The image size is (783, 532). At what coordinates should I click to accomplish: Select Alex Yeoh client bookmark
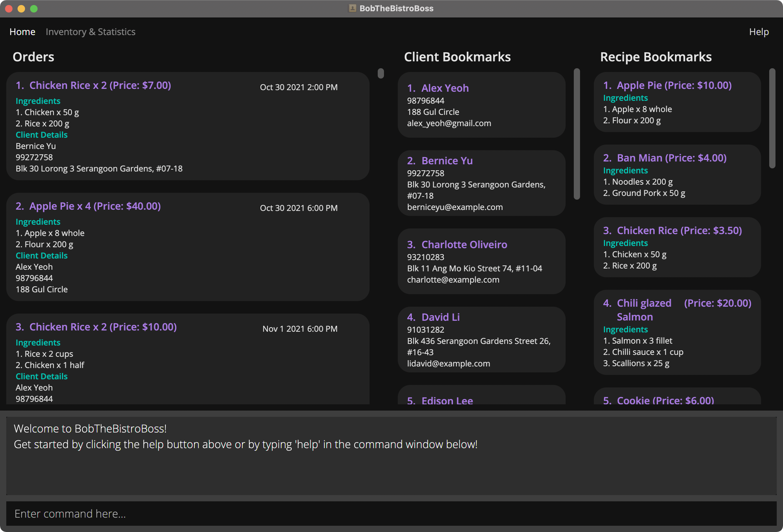(481, 105)
